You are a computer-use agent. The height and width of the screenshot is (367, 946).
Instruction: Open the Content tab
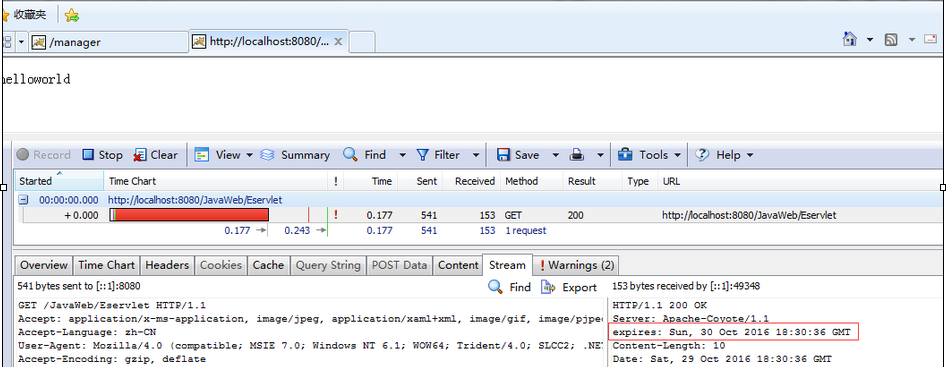tap(458, 265)
